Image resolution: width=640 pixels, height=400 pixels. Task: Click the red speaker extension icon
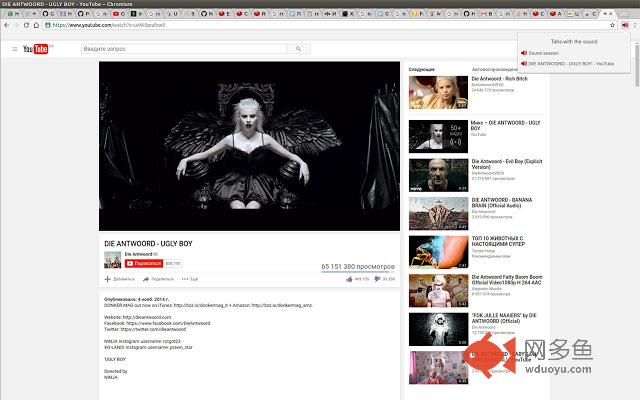pos(625,25)
